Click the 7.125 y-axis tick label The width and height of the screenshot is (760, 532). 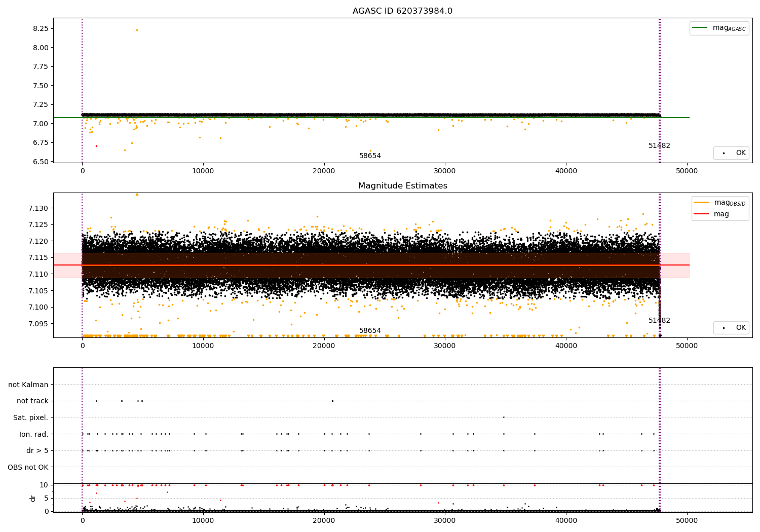point(38,224)
